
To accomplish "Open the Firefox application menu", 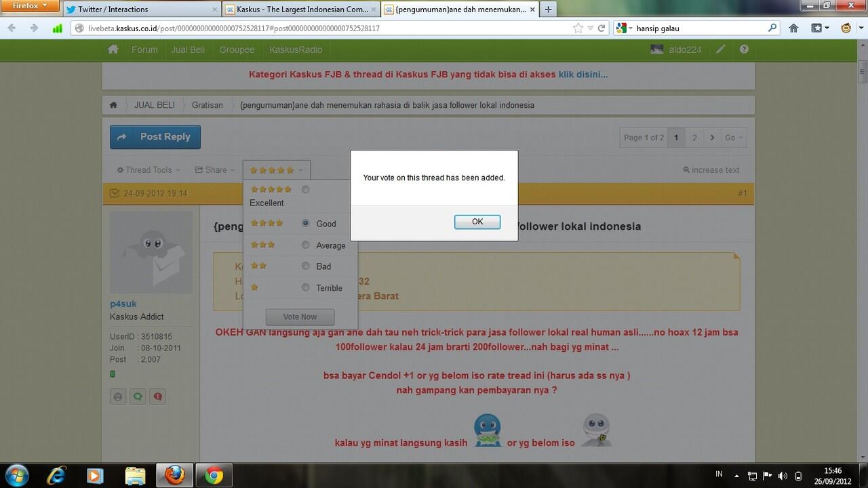I will pyautogui.click(x=29, y=5).
